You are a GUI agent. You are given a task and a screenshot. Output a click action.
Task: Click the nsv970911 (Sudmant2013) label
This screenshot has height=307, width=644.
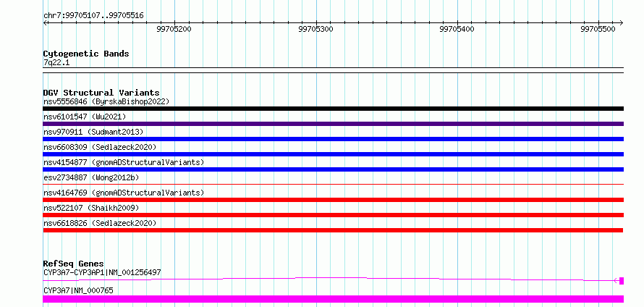(93, 132)
